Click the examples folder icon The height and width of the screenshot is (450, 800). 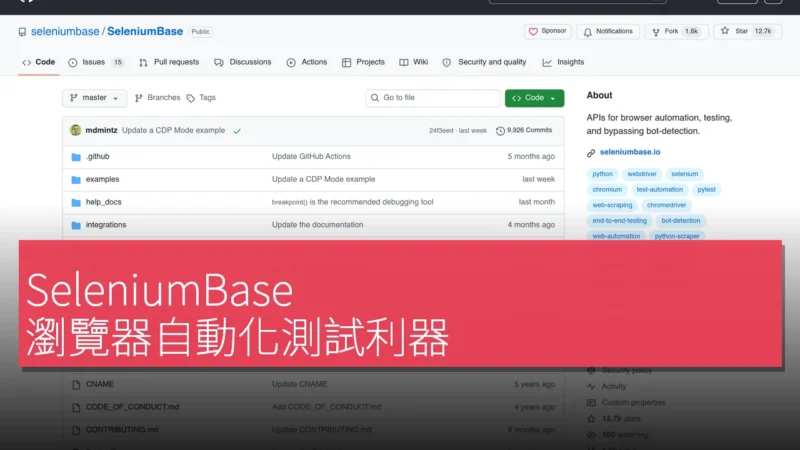(x=76, y=180)
